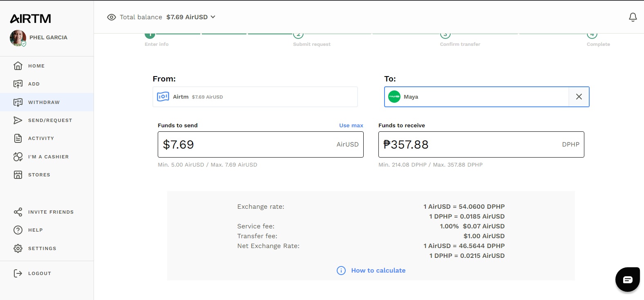Click Min. 214.08 DPHP / Max. 357.88 DPHP text
Viewport: 644px width, 300px height.
pyautogui.click(x=431, y=165)
